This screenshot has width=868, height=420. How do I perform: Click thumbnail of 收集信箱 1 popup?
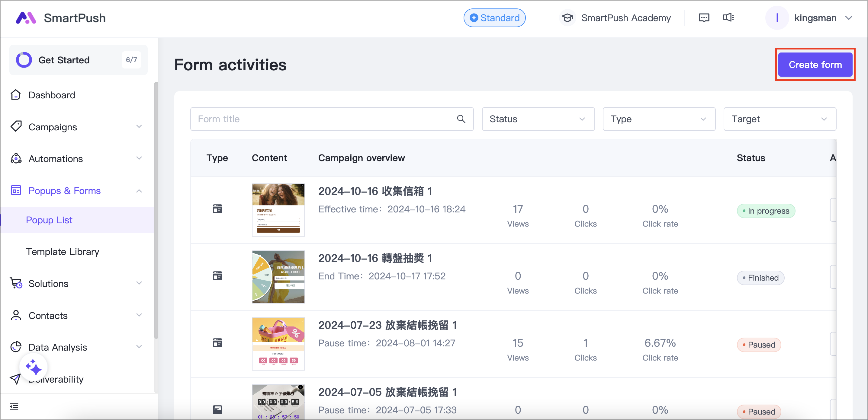click(x=278, y=210)
